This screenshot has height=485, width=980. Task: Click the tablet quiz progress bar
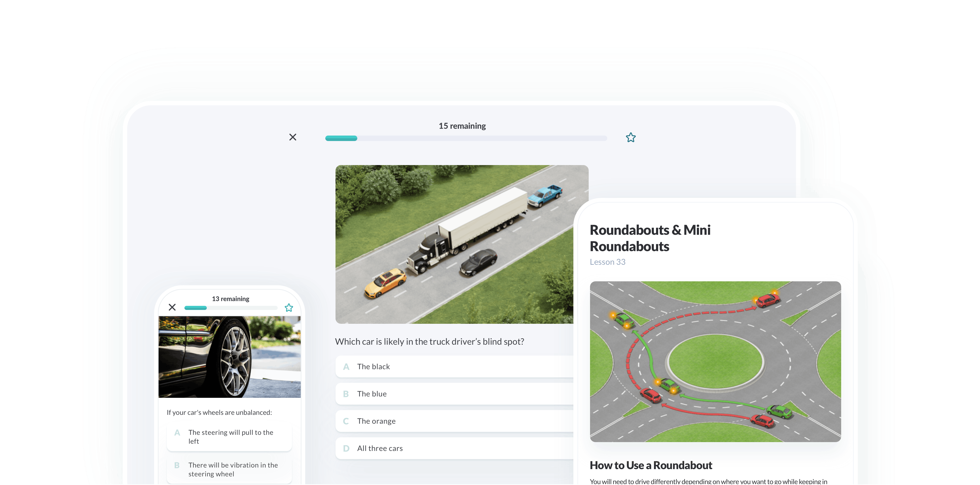click(x=466, y=139)
